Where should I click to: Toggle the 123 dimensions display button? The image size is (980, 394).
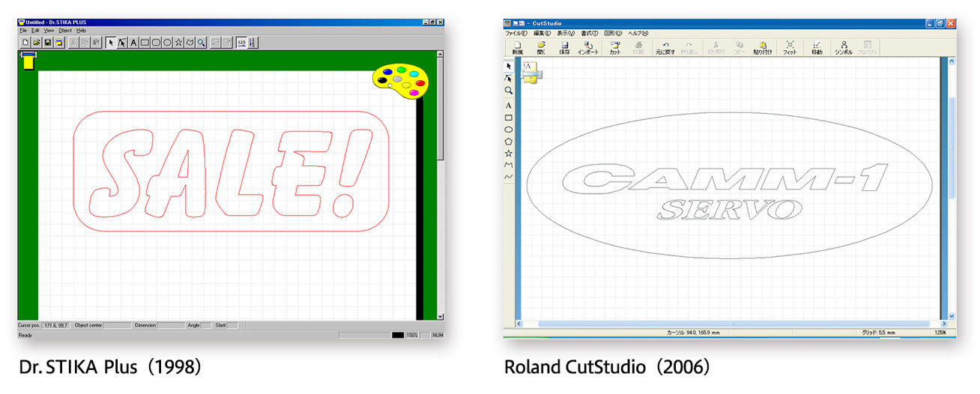point(241,43)
